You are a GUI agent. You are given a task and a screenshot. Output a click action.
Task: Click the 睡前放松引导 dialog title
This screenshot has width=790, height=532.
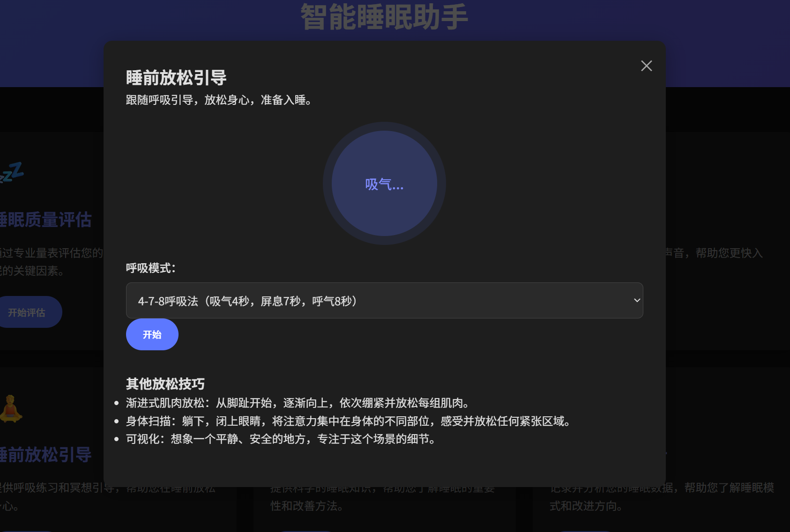pos(176,77)
